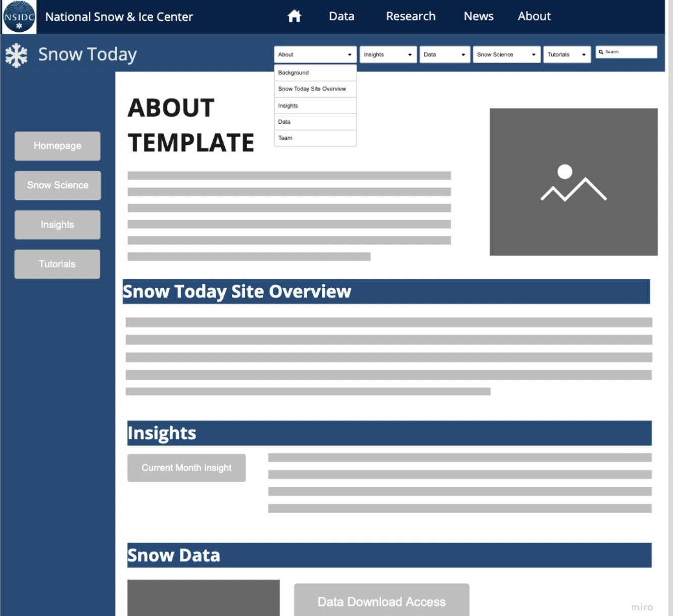
Task: Open the Tutorials dropdown
Action: click(x=566, y=55)
